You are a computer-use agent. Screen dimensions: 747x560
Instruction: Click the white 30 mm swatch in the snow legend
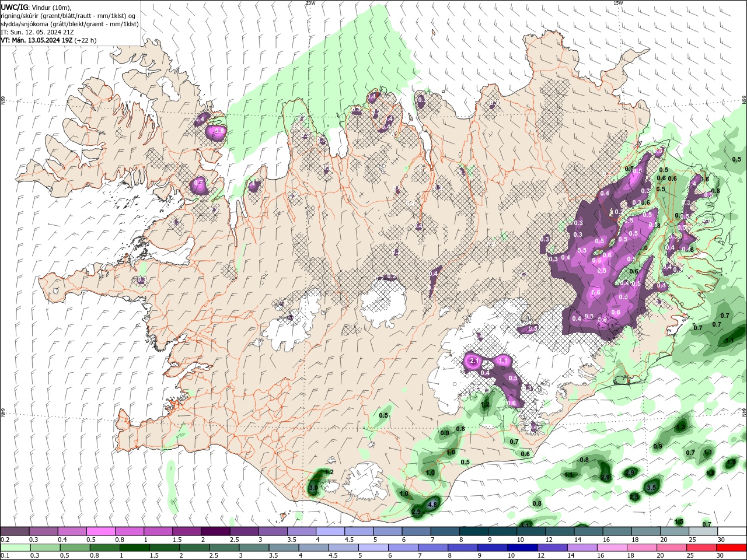pyautogui.click(x=732, y=531)
